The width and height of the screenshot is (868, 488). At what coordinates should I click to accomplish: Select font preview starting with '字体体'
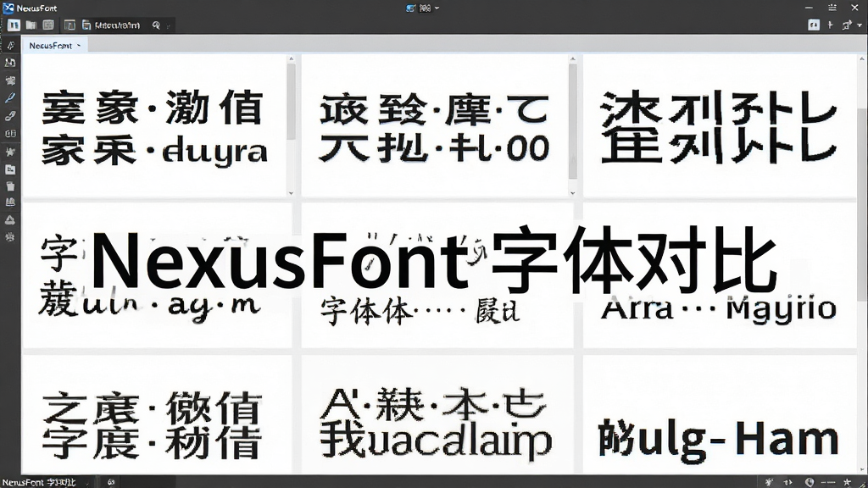click(x=437, y=275)
